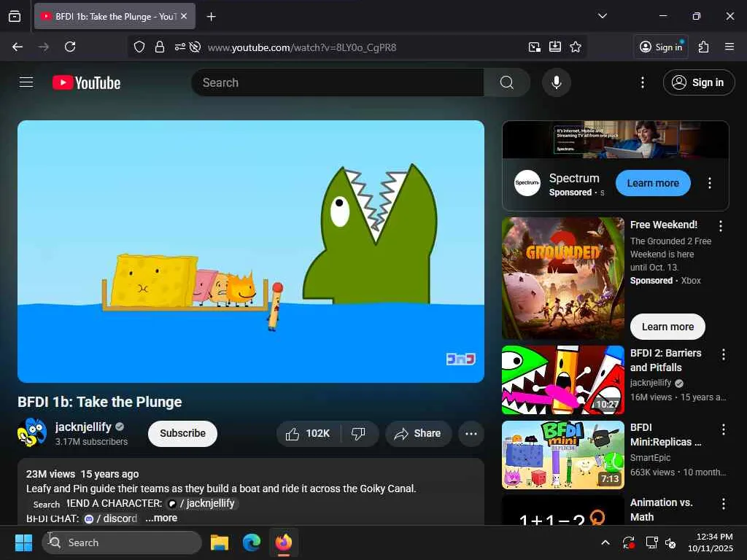Viewport: 747px width, 560px height.
Task: Open the YouTube guide hamburger menu
Action: pos(26,82)
